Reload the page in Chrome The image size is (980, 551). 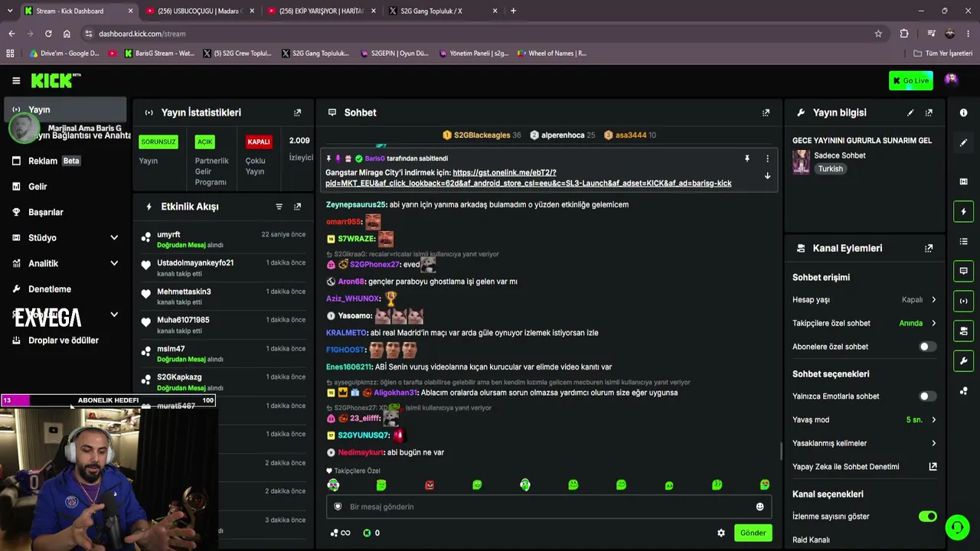coord(48,34)
